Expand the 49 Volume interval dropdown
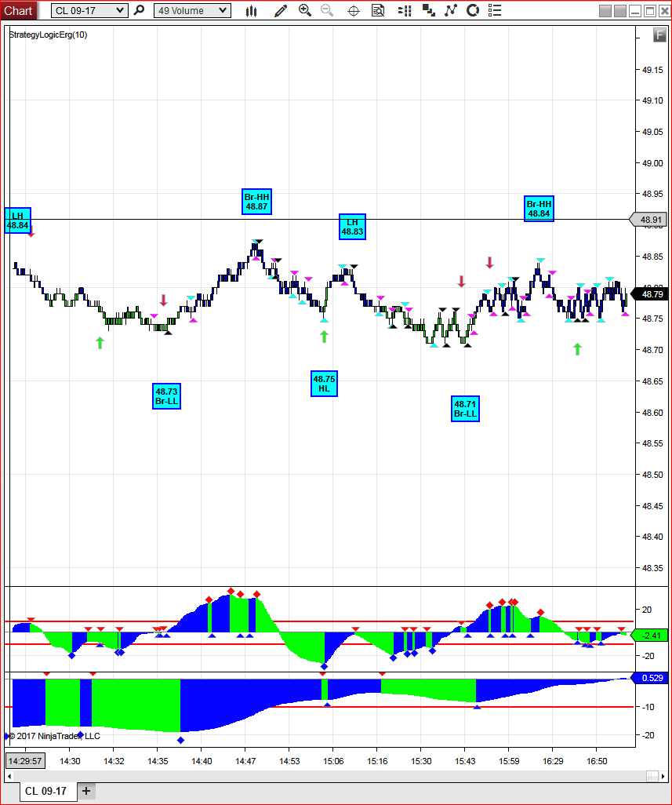672x805 pixels. pyautogui.click(x=192, y=10)
